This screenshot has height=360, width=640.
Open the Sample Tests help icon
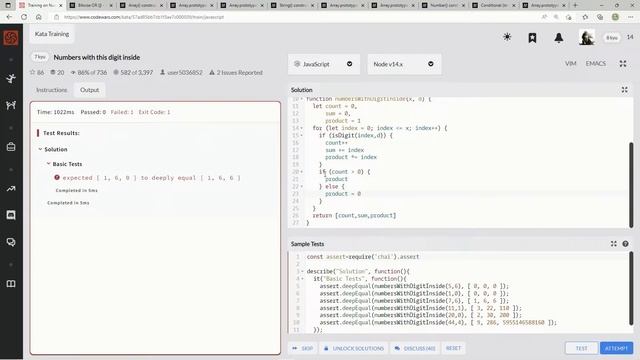(625, 244)
